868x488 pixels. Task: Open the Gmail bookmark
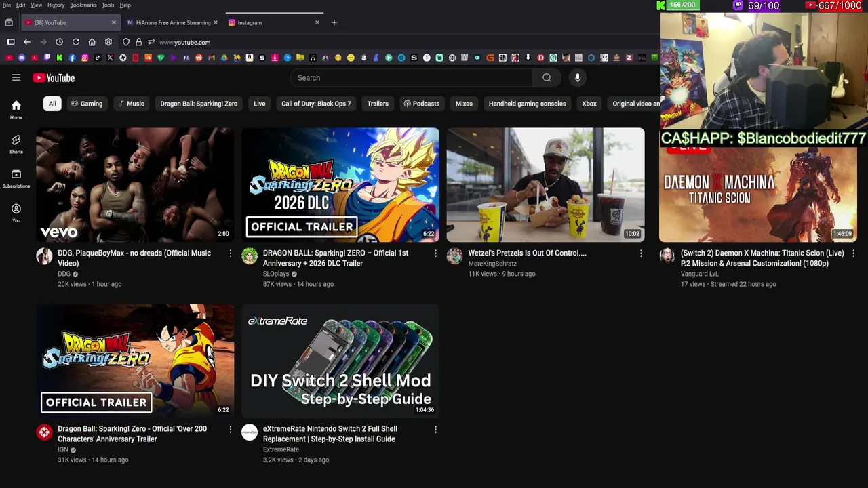[x=211, y=58]
